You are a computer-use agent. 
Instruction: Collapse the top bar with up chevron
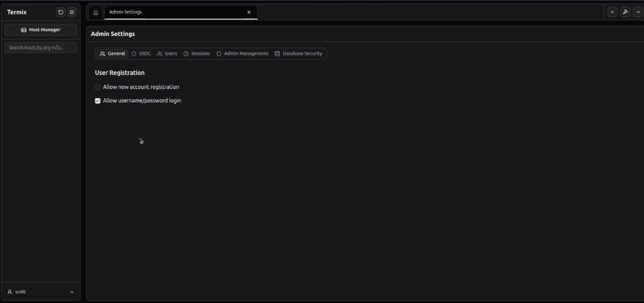tap(638, 12)
